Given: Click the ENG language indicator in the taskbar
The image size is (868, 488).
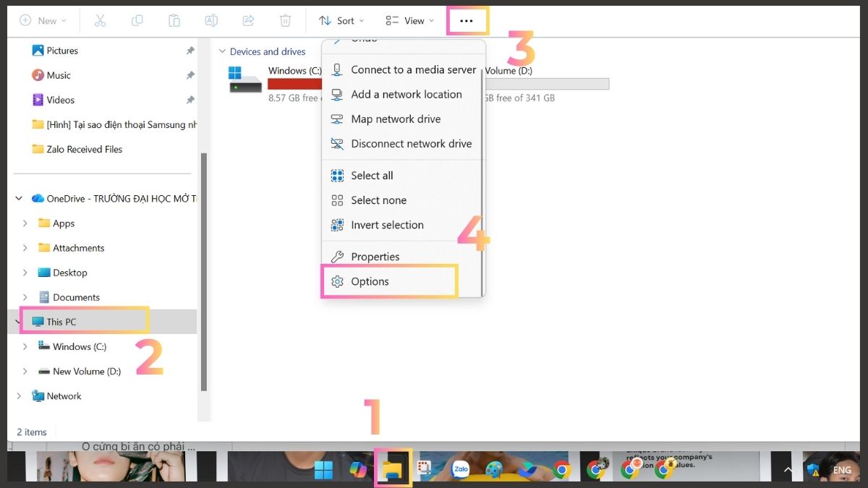Looking at the screenshot, I should 841,469.
